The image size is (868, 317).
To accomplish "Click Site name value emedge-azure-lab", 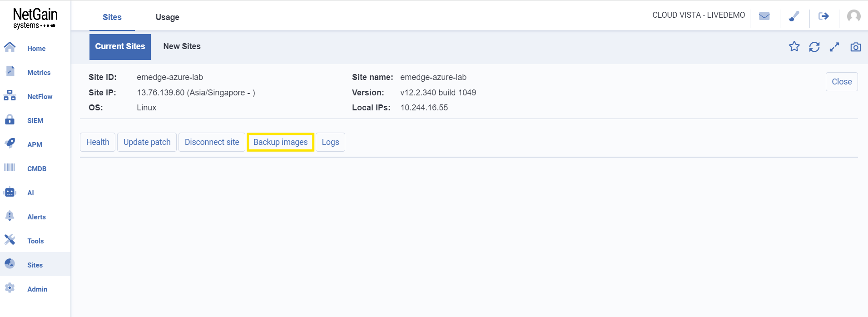I will 433,77.
